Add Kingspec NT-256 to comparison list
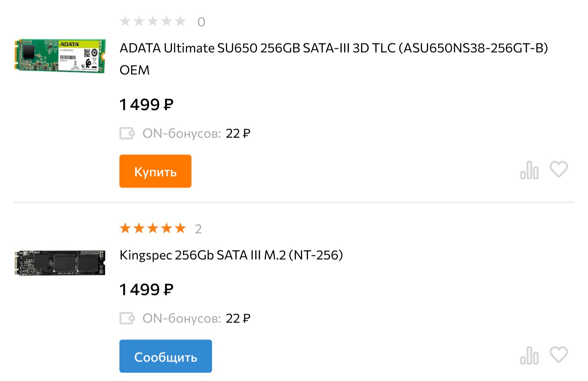 529,356
